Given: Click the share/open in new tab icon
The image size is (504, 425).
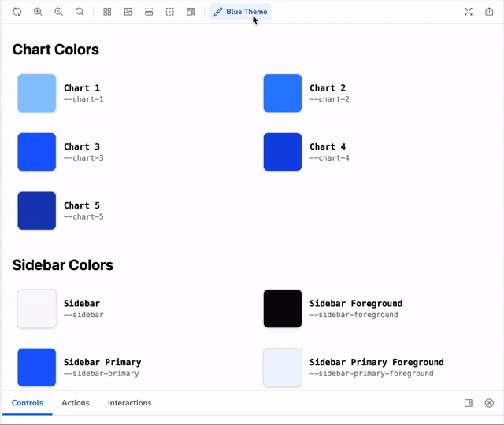Looking at the screenshot, I should 489,12.
